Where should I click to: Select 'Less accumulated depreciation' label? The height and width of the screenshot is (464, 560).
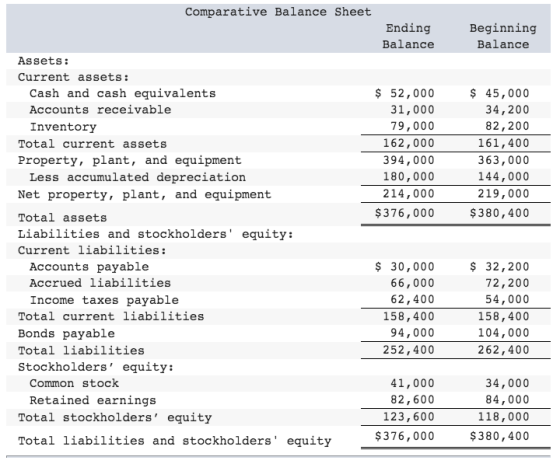click(138, 177)
